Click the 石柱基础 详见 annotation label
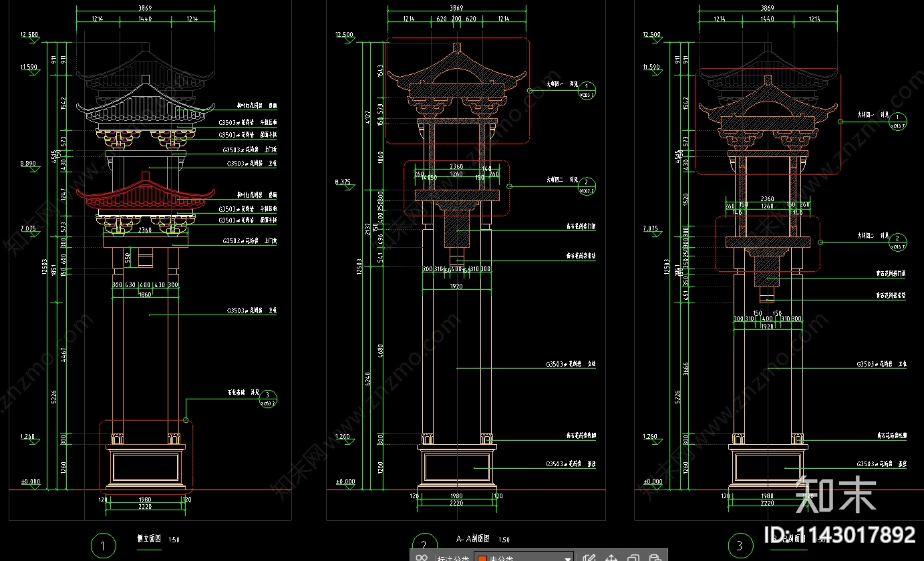 coord(244,393)
